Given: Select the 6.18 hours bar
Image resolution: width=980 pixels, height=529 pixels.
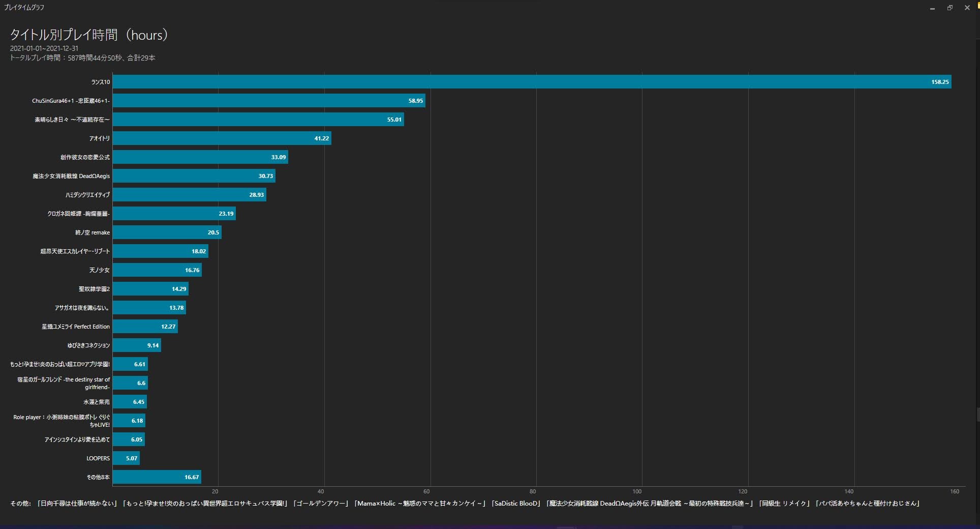Looking at the screenshot, I should pos(129,421).
